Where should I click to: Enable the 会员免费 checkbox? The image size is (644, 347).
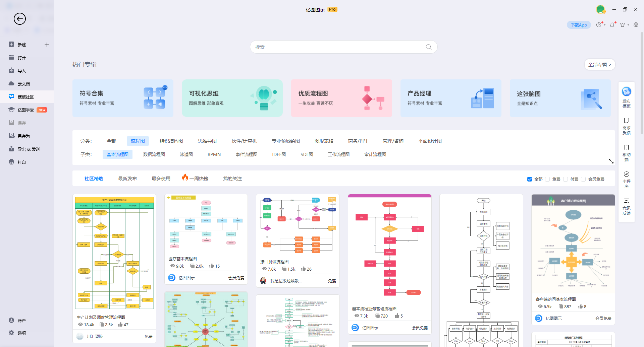[584, 179]
